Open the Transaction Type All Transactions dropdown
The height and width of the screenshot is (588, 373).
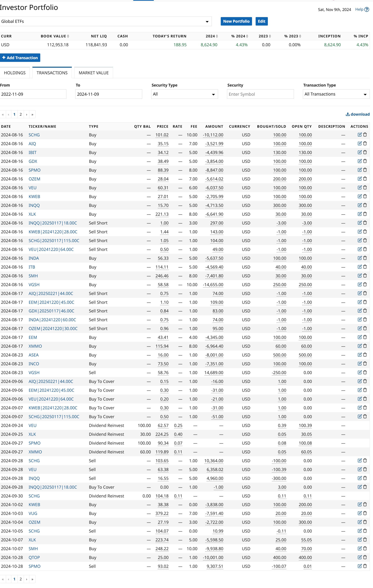coord(336,94)
